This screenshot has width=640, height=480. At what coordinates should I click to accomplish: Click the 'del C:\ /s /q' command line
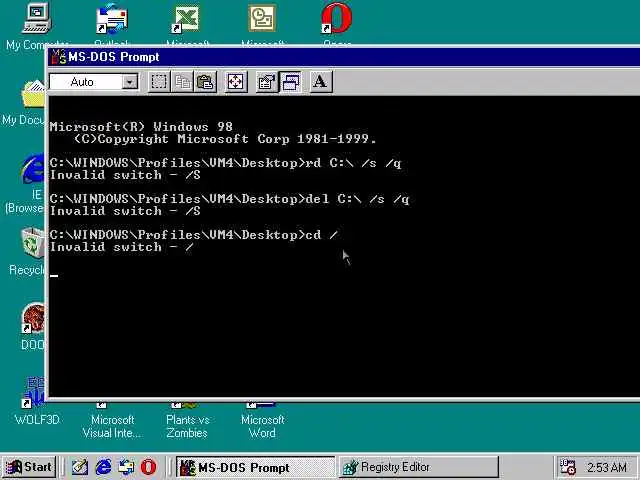[229, 199]
